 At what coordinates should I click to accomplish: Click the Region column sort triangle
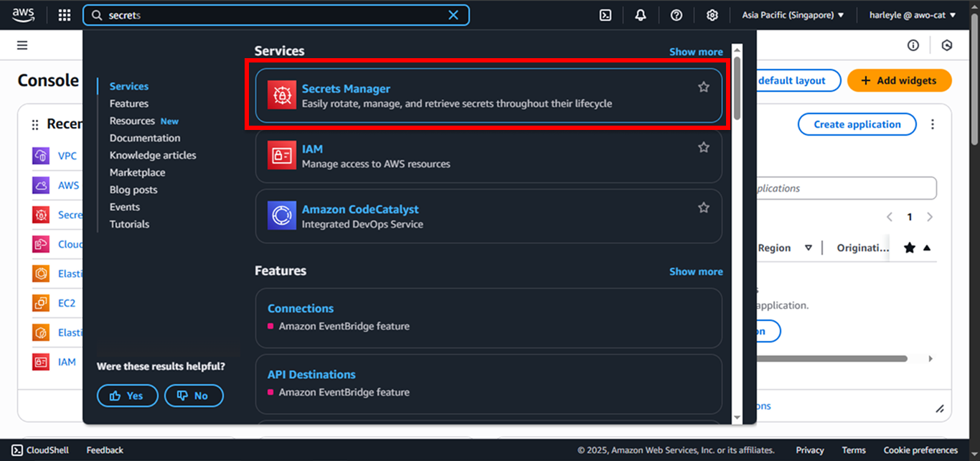pos(809,248)
